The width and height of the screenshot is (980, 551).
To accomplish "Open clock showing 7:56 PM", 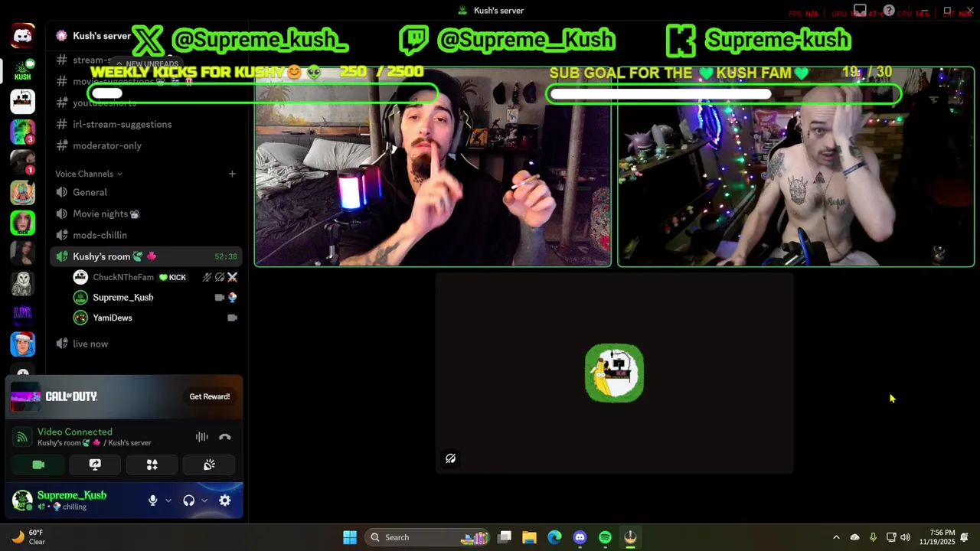I will point(937,537).
